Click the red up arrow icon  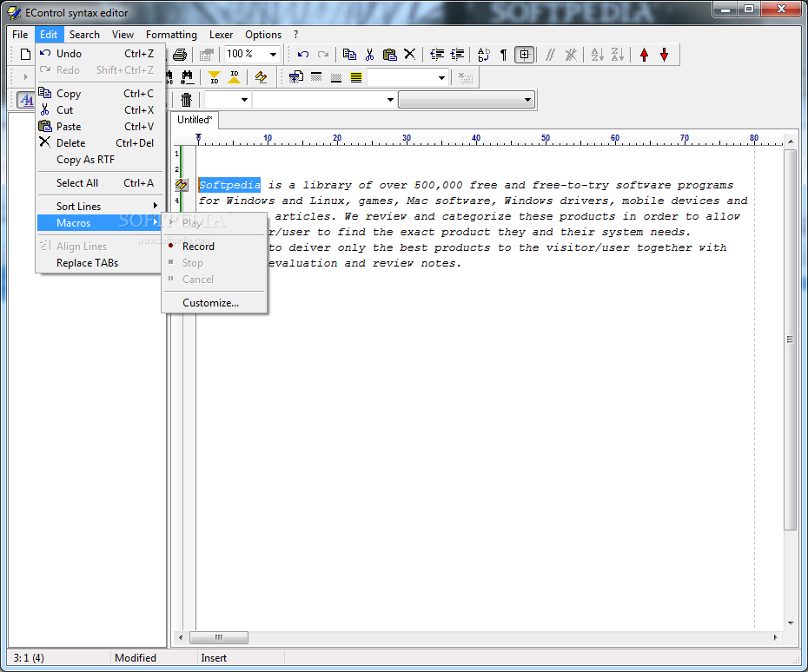[x=644, y=54]
